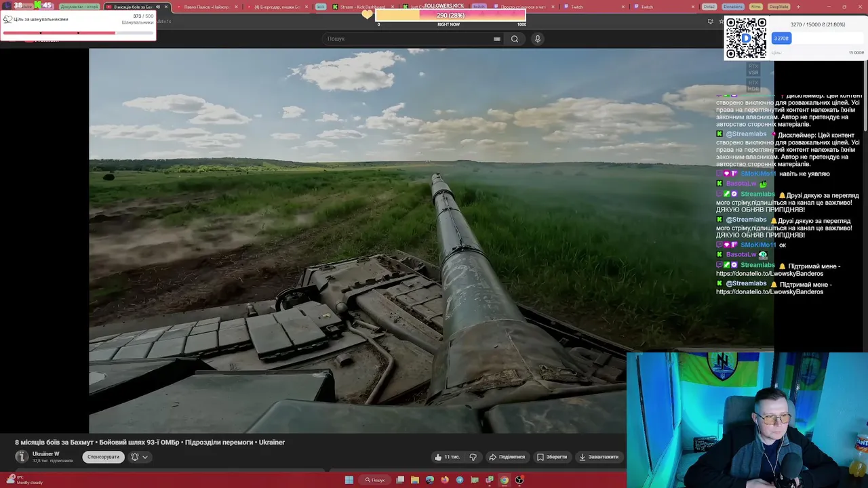868x488 pixels.
Task: Click the Спонсорувати button
Action: [x=103, y=457]
